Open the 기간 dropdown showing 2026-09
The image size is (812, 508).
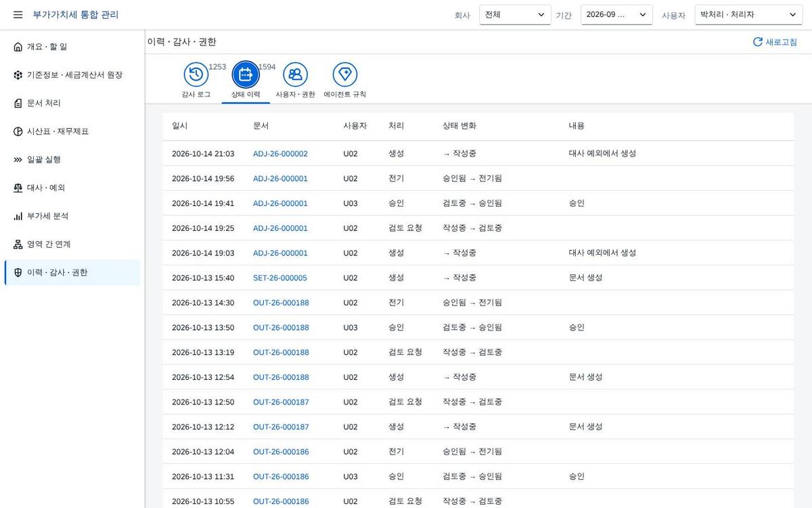tap(616, 15)
